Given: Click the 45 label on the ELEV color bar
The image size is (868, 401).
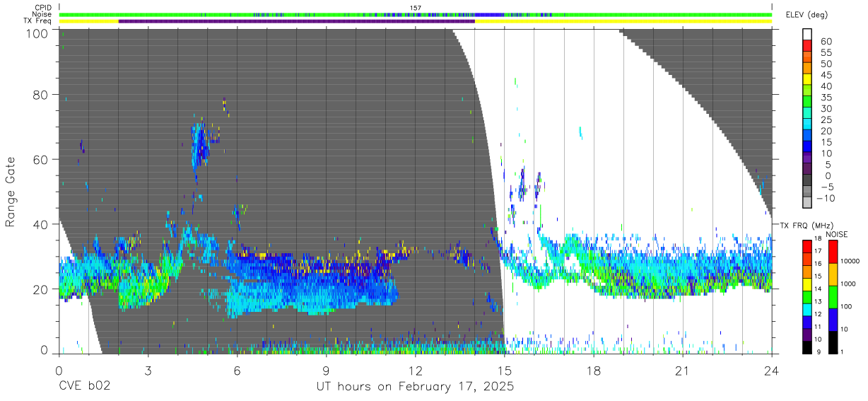Looking at the screenshot, I should coord(826,75).
